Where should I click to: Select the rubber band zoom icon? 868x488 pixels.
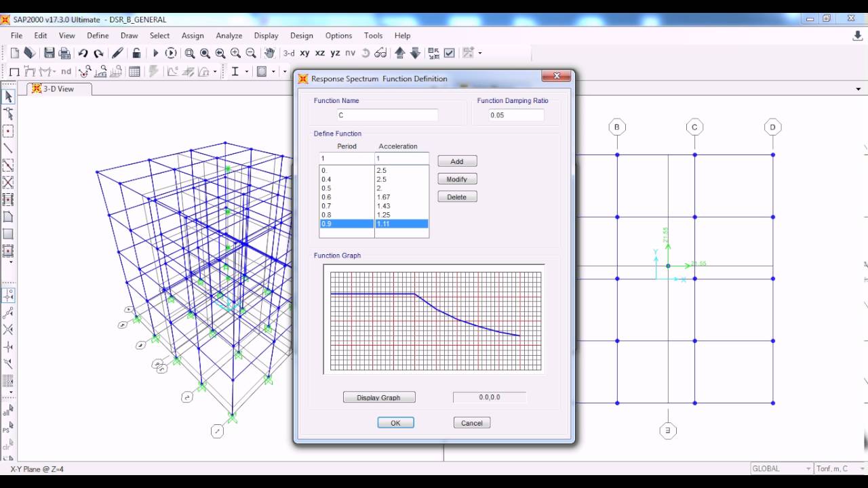(190, 53)
